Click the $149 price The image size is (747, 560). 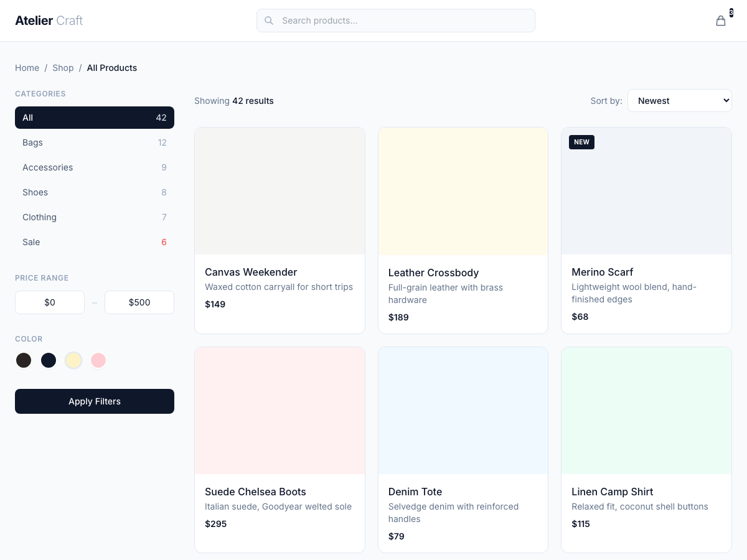pyautogui.click(x=215, y=304)
